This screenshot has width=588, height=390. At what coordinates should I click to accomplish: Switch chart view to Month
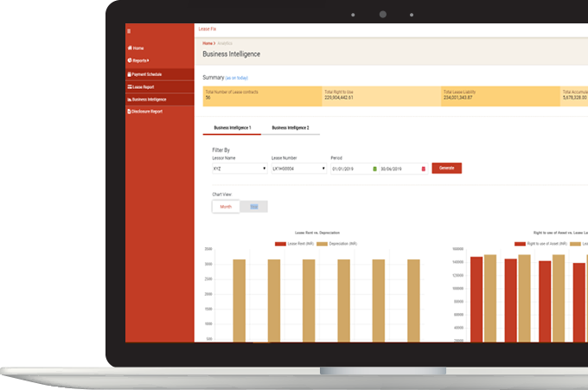pos(226,207)
